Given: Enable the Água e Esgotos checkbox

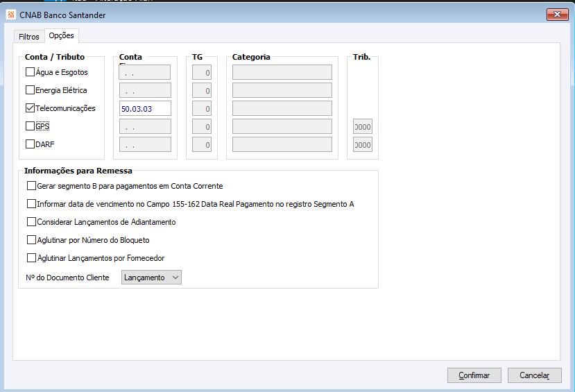Looking at the screenshot, I should tap(30, 72).
